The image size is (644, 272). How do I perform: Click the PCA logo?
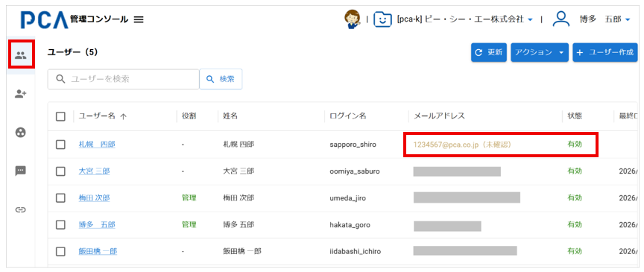point(45,19)
